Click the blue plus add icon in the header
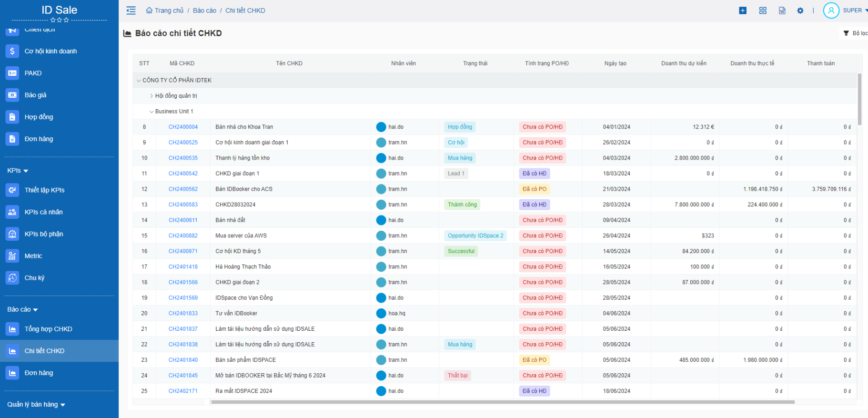 pyautogui.click(x=743, y=10)
